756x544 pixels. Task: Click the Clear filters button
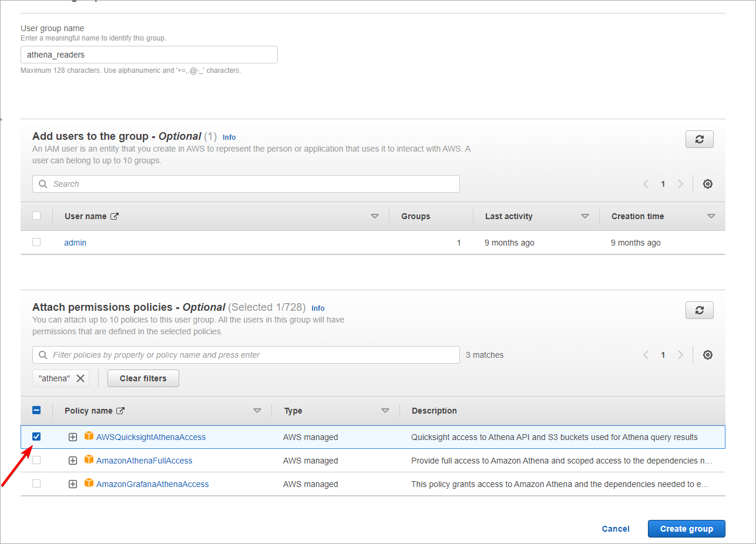143,378
